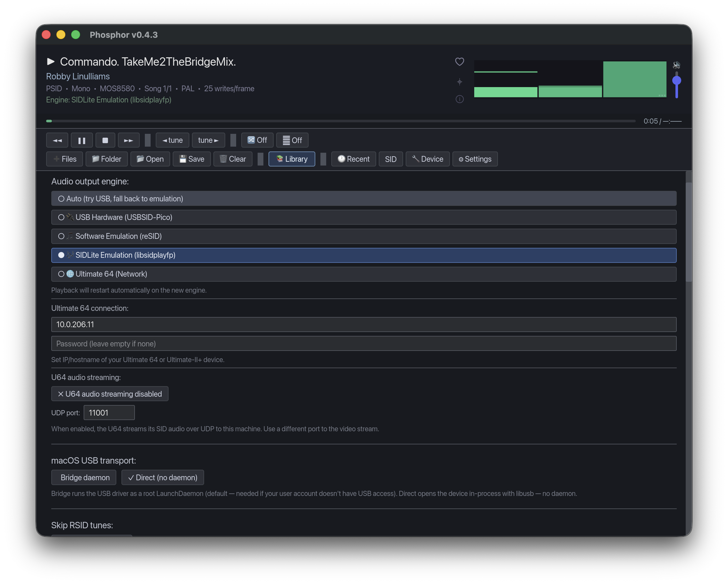The image size is (728, 584).
Task: Toggle U64 audio streaming disabled button
Action: (110, 394)
